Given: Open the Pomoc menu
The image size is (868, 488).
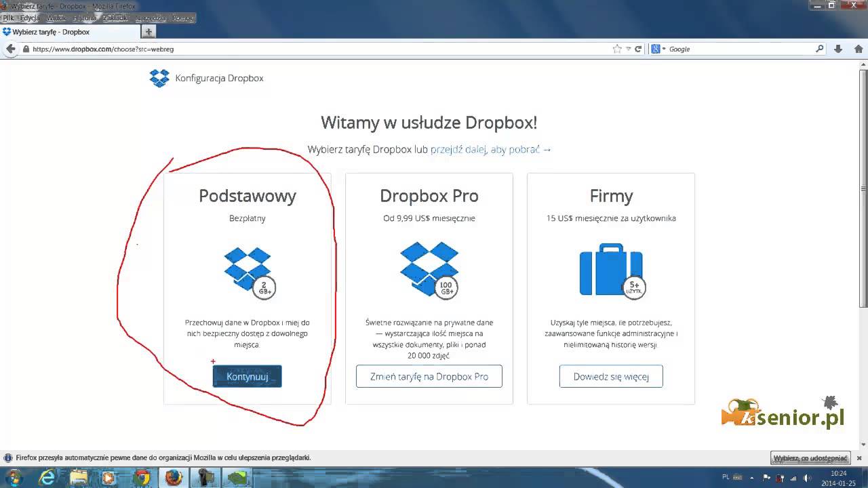Looking at the screenshot, I should pyautogui.click(x=183, y=18).
